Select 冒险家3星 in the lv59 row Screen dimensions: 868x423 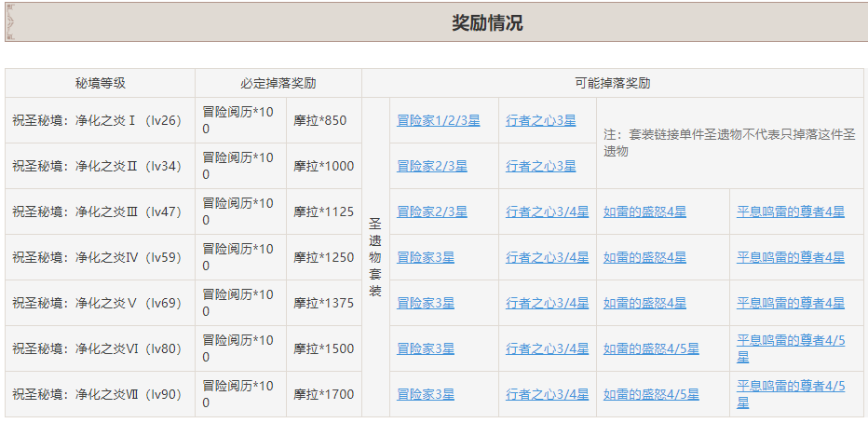426,258
